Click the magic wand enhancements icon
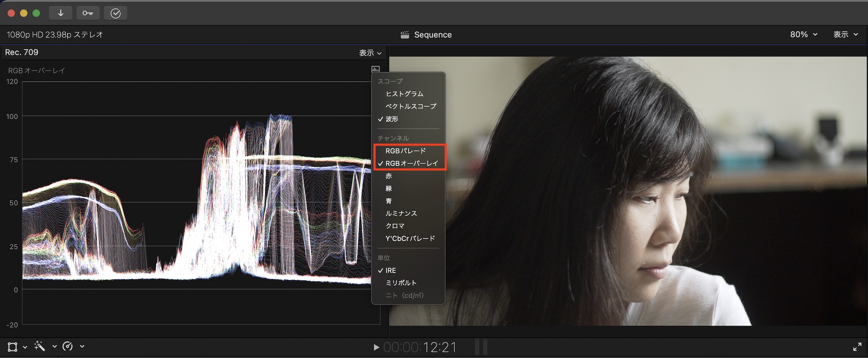This screenshot has height=358, width=868. pos(40,346)
